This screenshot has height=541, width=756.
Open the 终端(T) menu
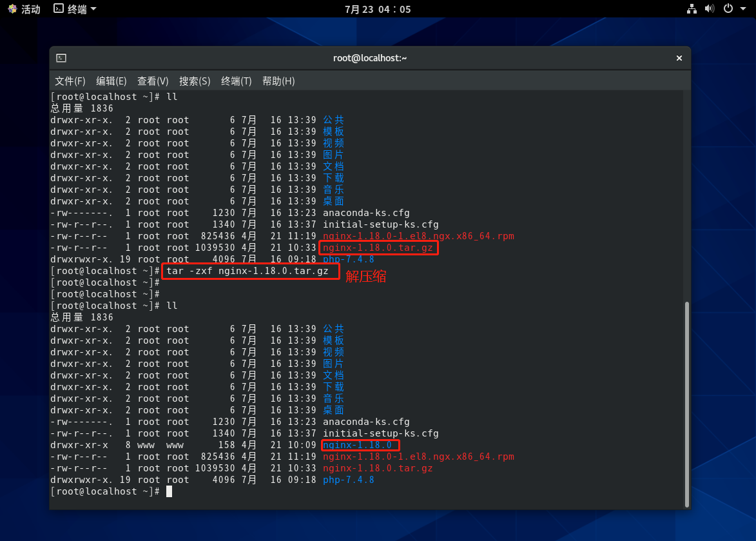[236, 81]
